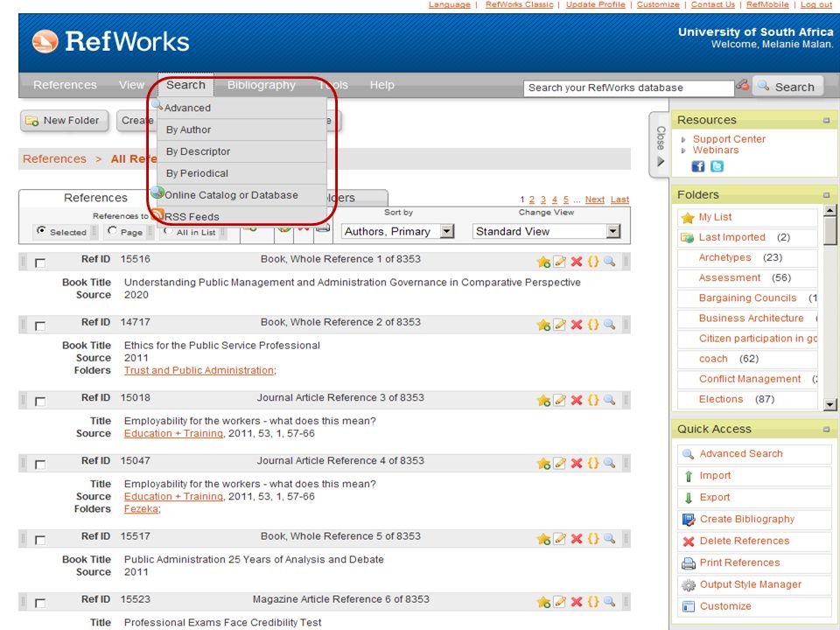The width and height of the screenshot is (840, 630).
Task: Edit reference 14717 with the pencil icon
Action: pyautogui.click(x=559, y=325)
